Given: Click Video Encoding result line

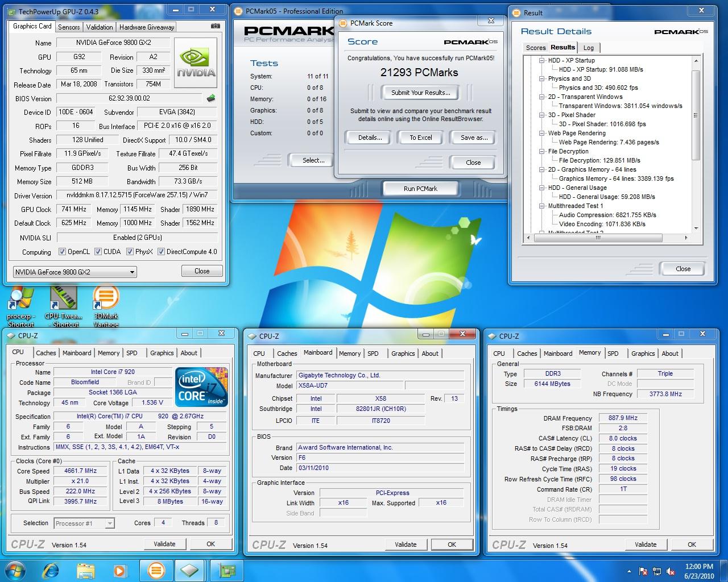Looking at the screenshot, I should 602,224.
